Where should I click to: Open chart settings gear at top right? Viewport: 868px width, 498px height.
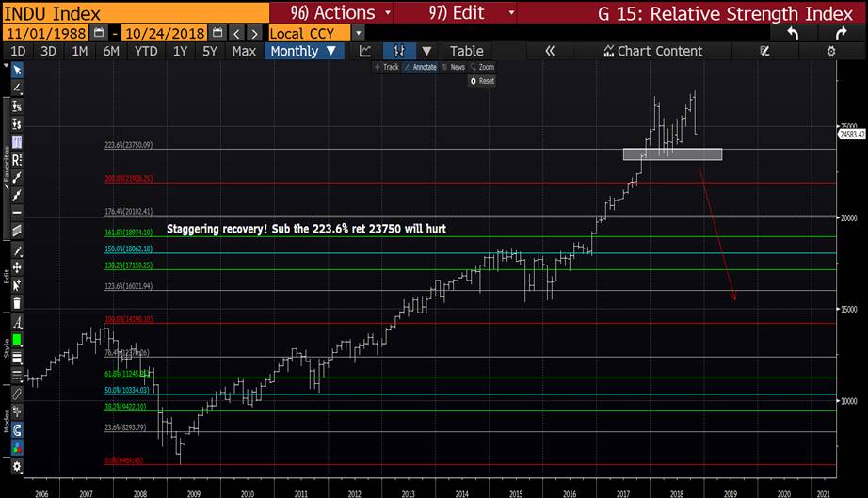[x=831, y=52]
